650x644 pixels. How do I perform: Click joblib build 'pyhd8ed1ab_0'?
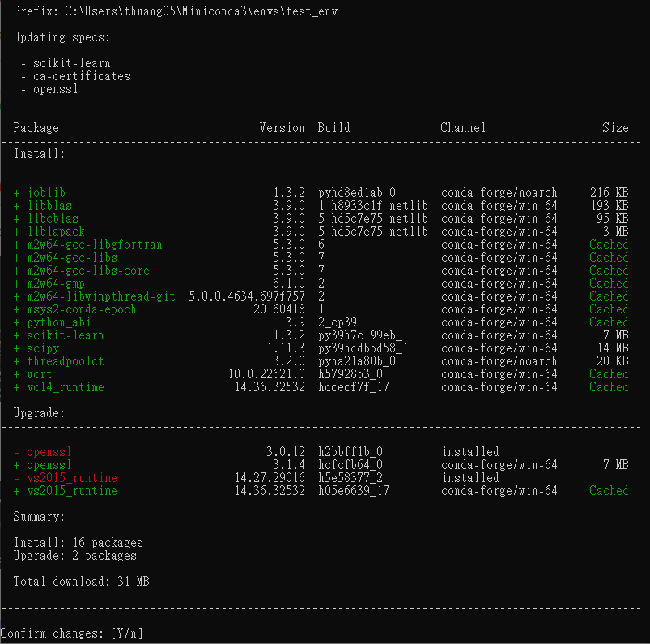coord(357,193)
